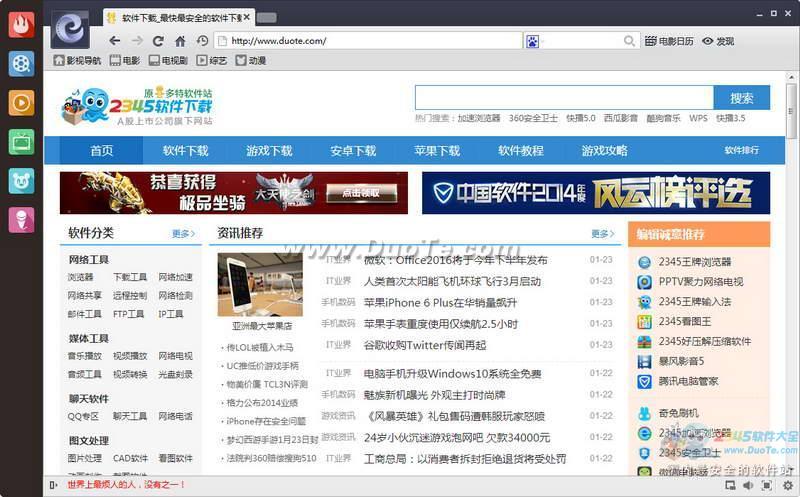Select 游戏下载 in the site navigation bar
Viewport: 800px width, 497px height.
tap(269, 151)
